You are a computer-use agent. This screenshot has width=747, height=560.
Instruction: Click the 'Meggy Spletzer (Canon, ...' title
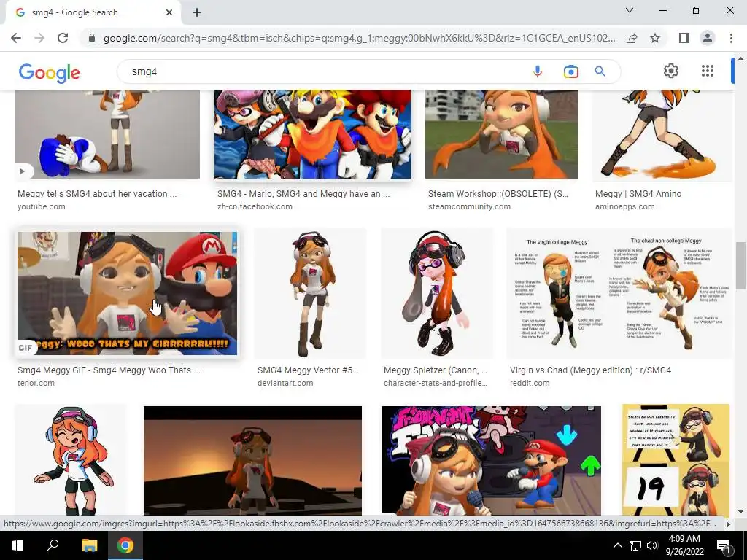click(436, 370)
